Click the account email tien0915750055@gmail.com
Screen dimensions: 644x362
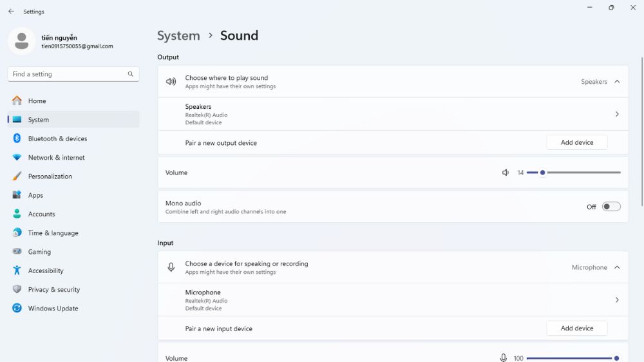point(77,46)
